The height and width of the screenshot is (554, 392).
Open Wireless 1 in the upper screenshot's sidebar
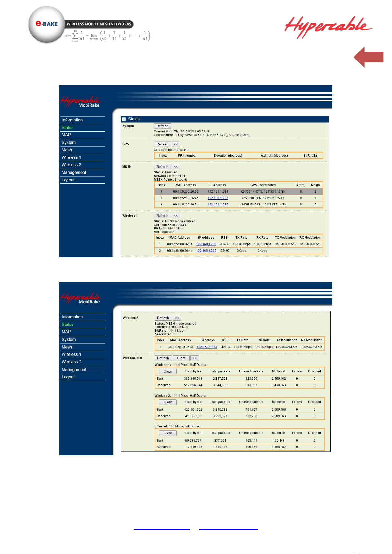[71, 157]
